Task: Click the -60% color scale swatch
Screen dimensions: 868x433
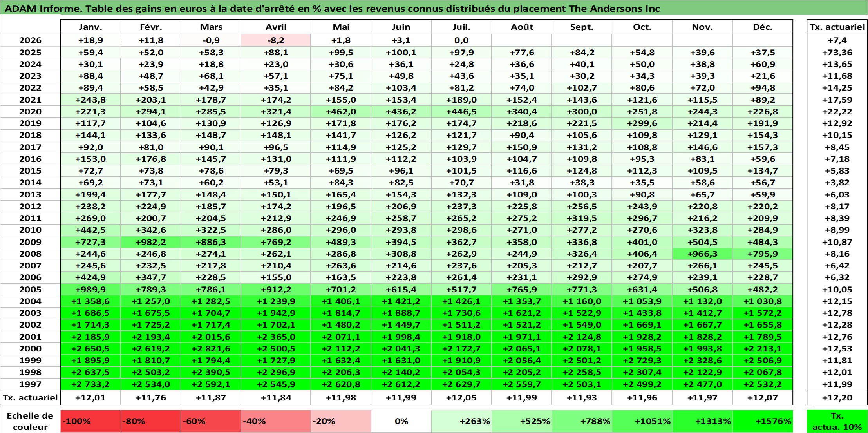Action: click(211, 421)
